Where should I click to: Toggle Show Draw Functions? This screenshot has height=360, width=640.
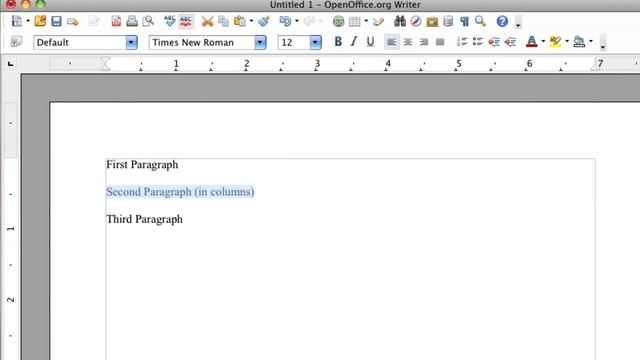pos(378,21)
